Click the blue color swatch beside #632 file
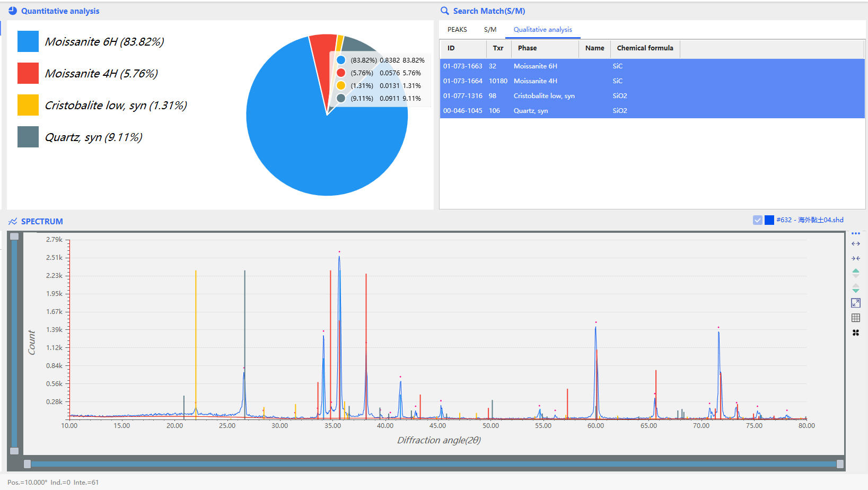 769,220
